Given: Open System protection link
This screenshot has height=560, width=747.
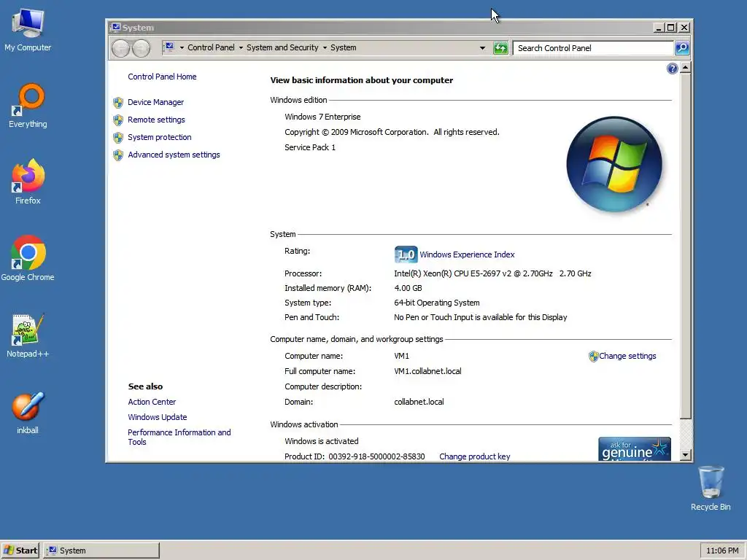Looking at the screenshot, I should [x=160, y=137].
